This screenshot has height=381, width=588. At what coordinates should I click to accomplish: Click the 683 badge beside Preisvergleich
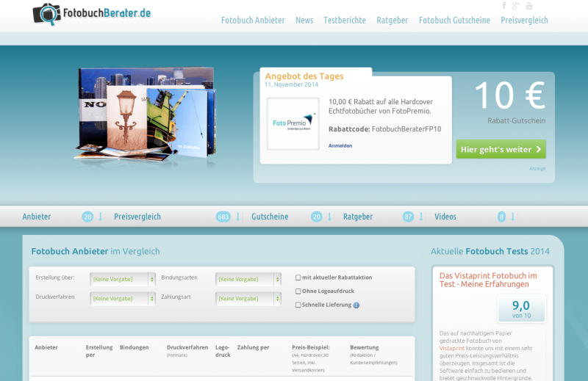[223, 217]
